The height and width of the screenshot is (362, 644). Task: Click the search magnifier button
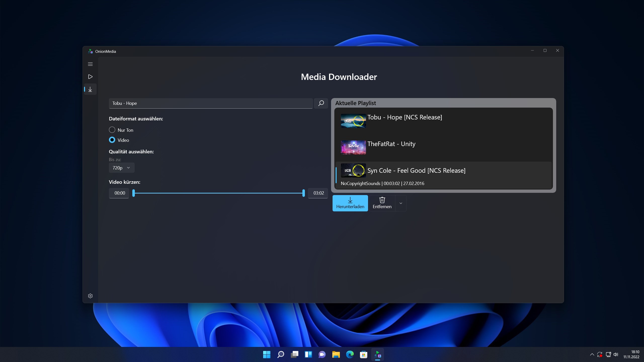321,103
